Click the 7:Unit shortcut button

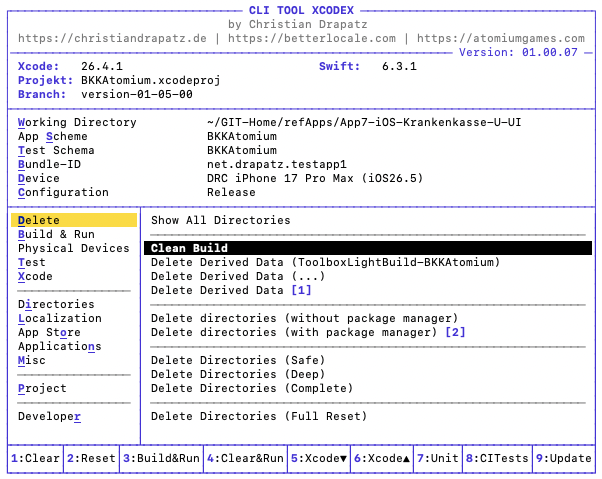pos(438,458)
